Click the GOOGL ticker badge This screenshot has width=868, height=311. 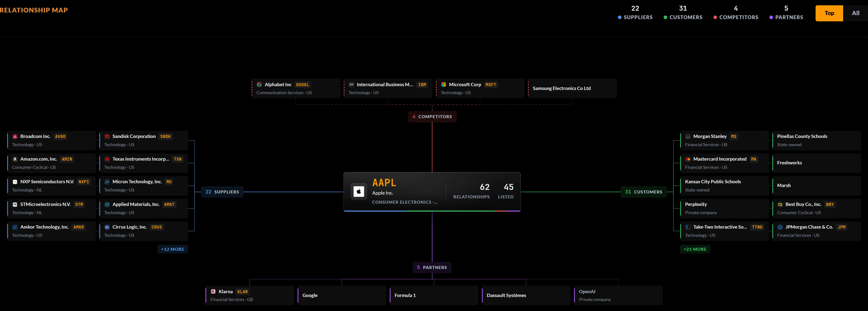(303, 85)
